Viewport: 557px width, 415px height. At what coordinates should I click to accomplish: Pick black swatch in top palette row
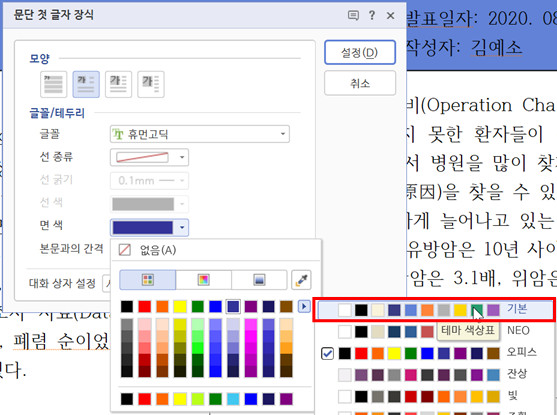(x=127, y=307)
